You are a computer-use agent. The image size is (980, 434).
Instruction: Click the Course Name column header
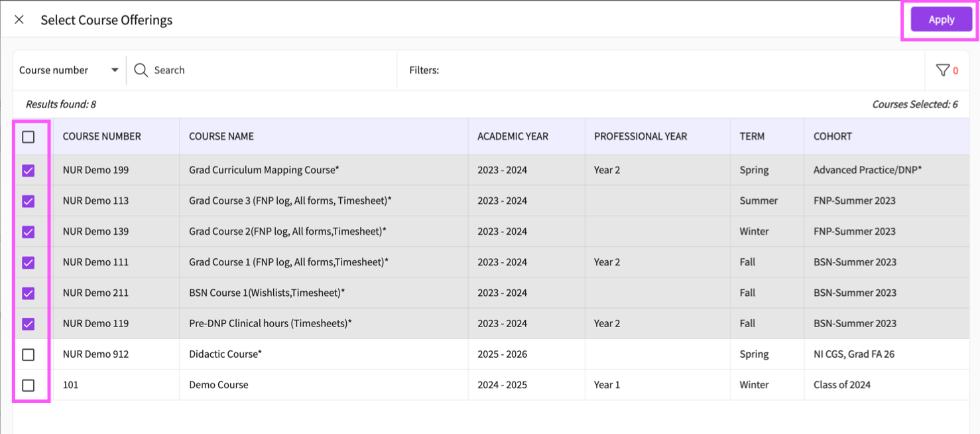click(x=221, y=137)
